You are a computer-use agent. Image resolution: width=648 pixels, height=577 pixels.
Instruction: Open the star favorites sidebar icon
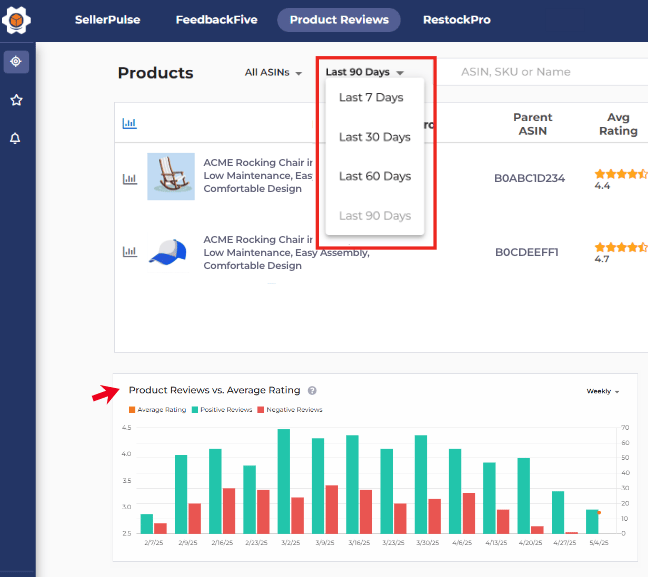coord(16,100)
